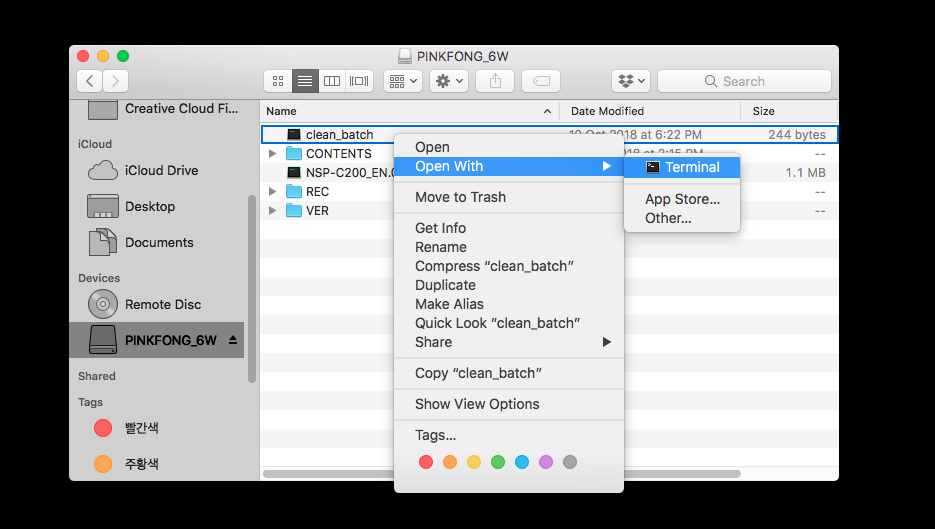Select PINKFONG_6W in the sidebar
The image size is (935, 529).
[156, 340]
